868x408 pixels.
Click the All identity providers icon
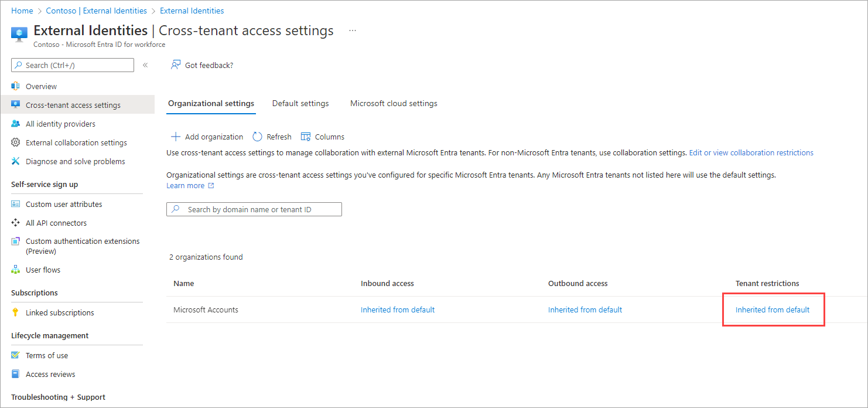coord(16,124)
